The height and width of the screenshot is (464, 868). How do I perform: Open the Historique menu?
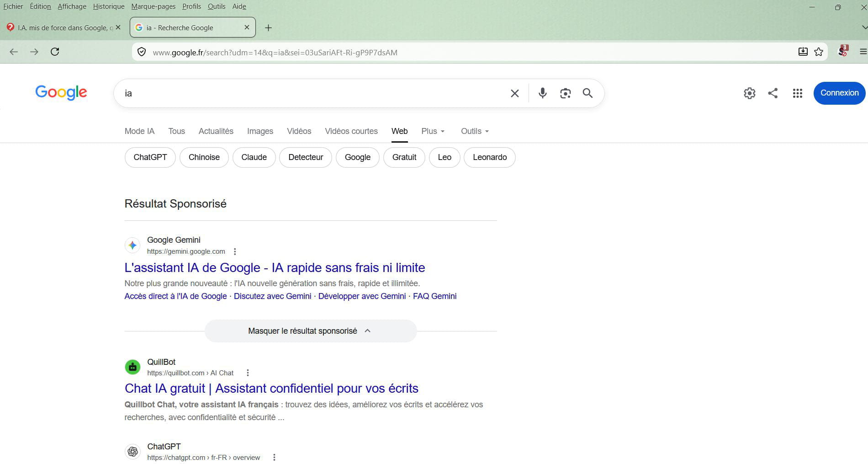(109, 6)
